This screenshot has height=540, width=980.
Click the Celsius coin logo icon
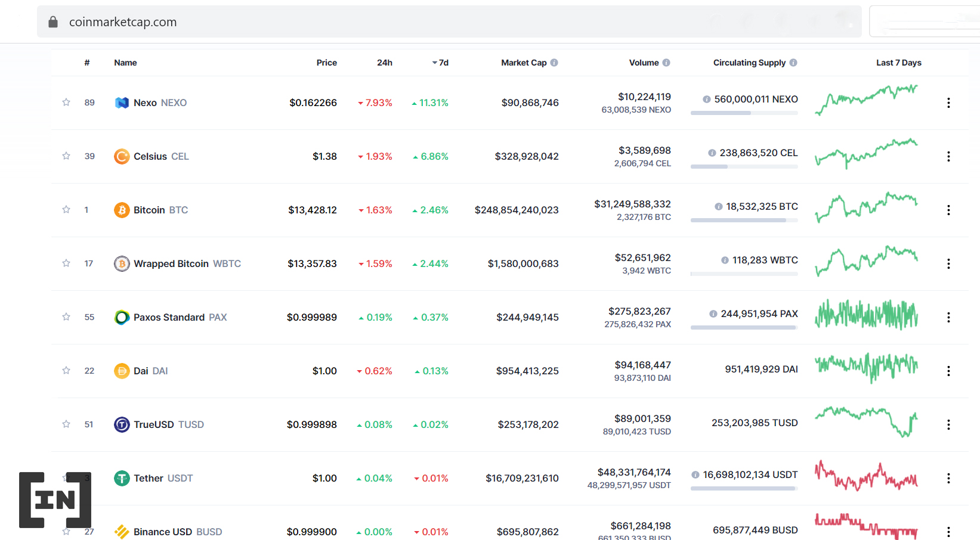click(x=122, y=156)
